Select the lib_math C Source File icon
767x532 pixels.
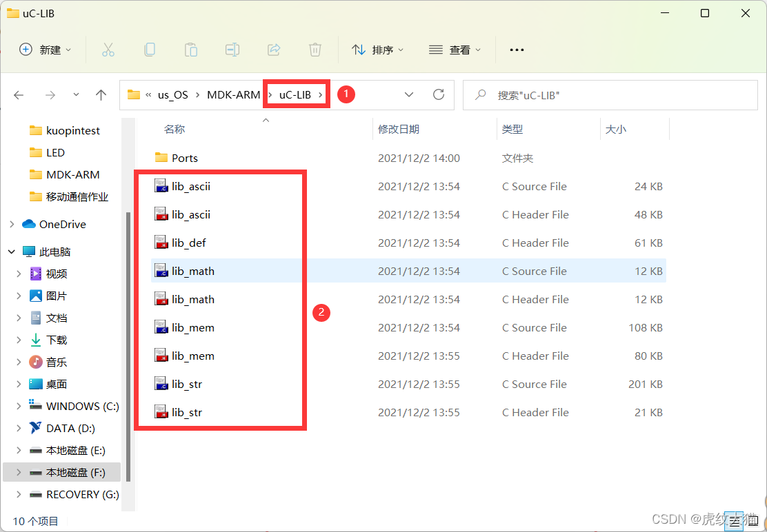[161, 271]
